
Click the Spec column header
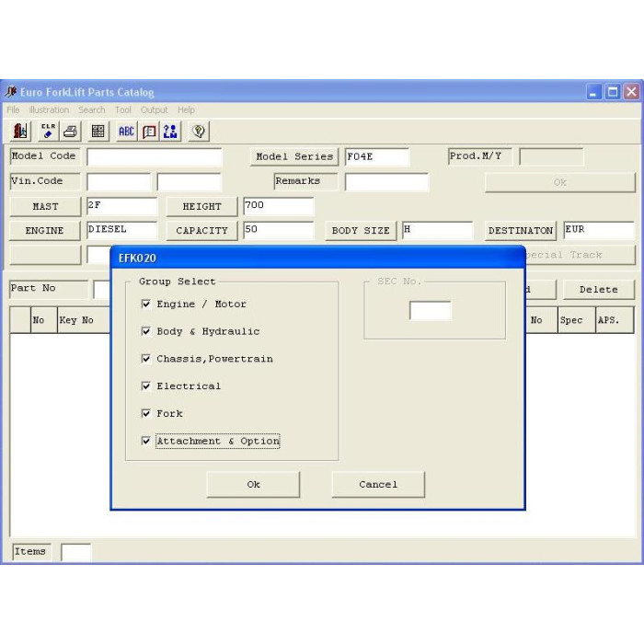[x=577, y=320]
